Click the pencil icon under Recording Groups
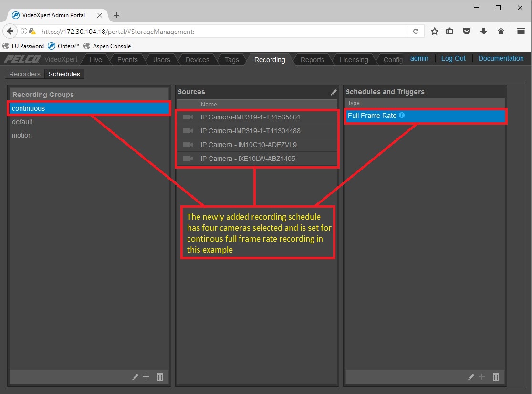 [135, 377]
